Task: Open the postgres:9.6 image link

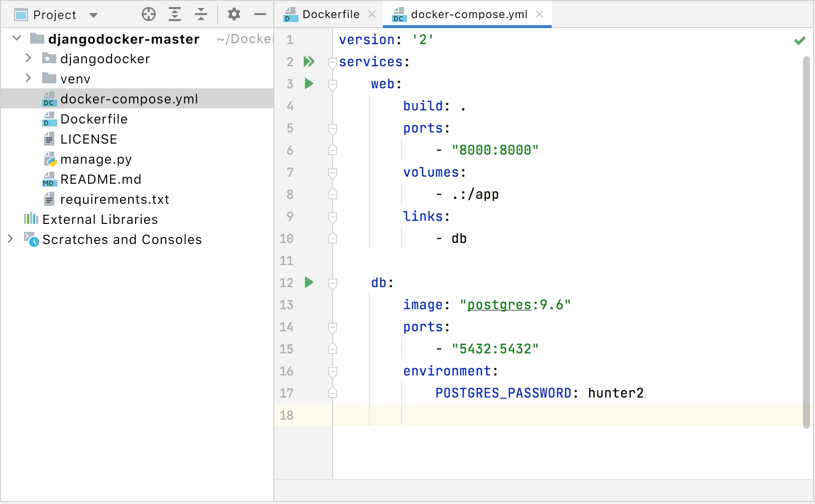Action: point(499,304)
